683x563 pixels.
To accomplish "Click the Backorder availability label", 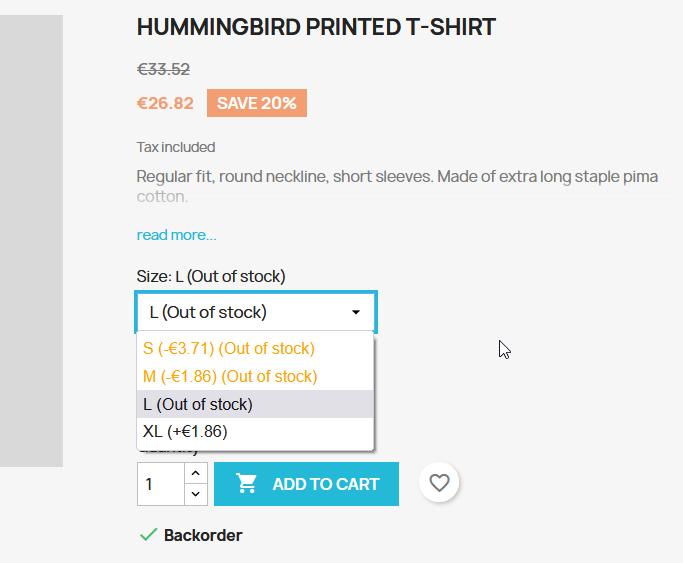I will tap(203, 535).
